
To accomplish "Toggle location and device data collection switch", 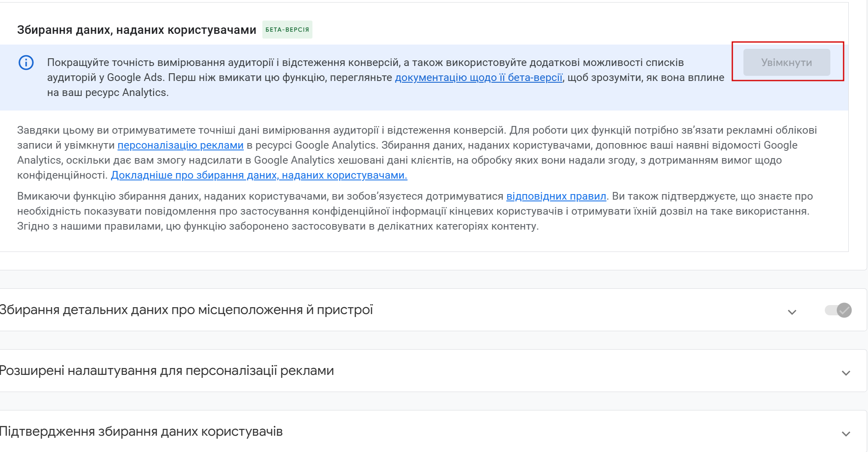I will (838, 310).
